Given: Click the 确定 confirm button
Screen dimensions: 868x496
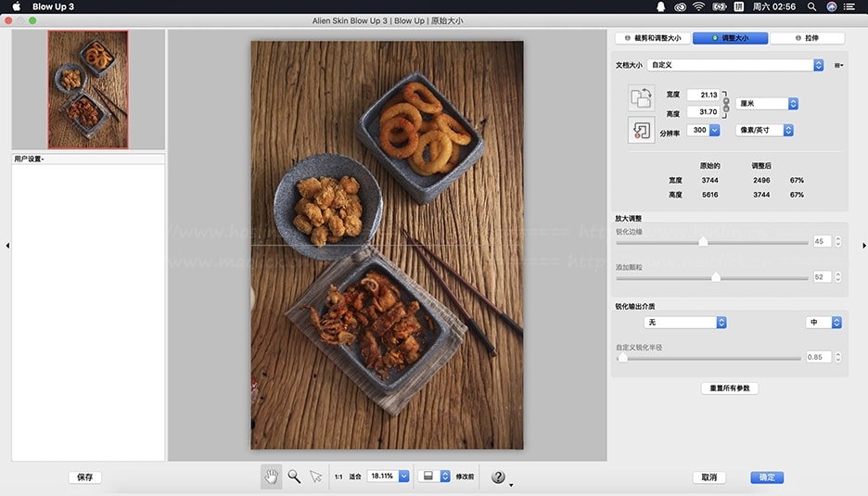Looking at the screenshot, I should (767, 477).
